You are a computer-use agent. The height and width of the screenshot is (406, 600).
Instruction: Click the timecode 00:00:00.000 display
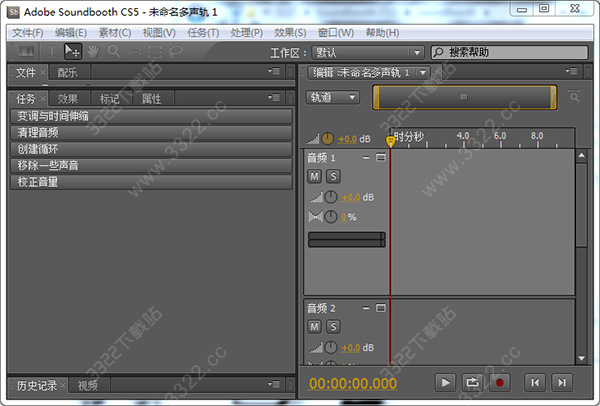click(353, 383)
